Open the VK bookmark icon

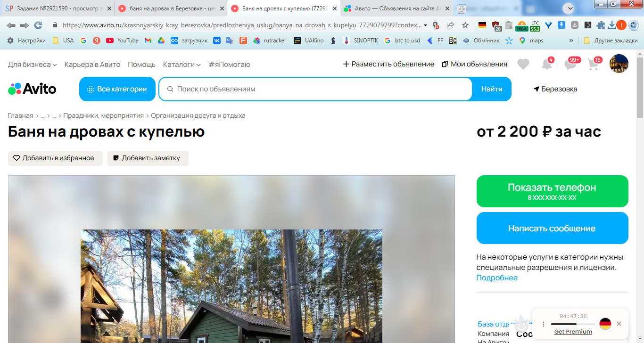217,41
